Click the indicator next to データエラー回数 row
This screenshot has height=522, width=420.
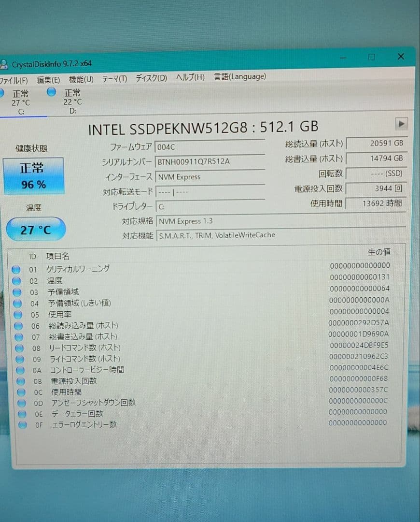[x=20, y=414]
